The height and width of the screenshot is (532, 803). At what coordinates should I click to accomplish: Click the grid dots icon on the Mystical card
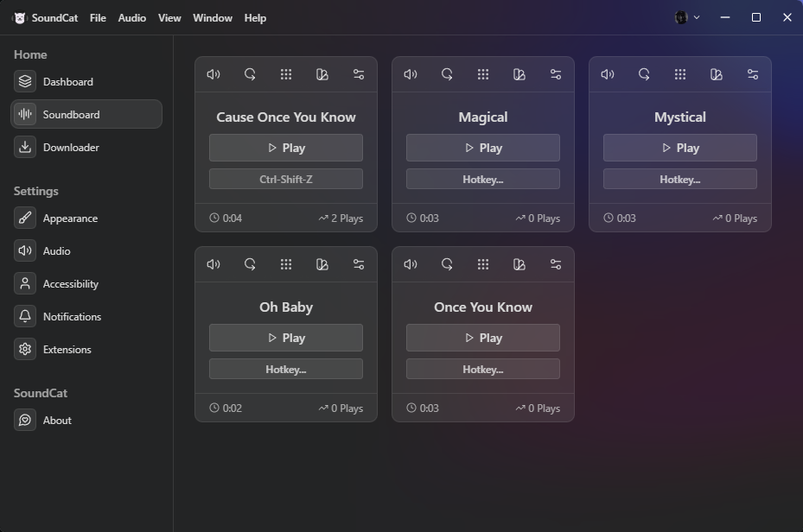[680, 74]
